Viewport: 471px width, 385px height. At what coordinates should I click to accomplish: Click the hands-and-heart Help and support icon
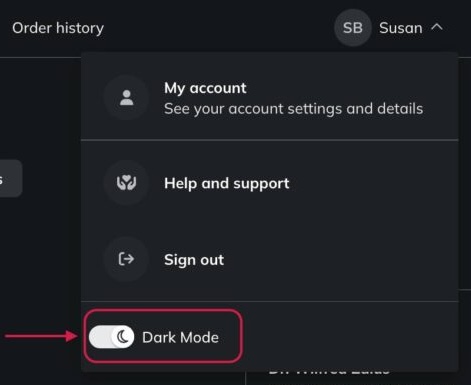click(x=126, y=183)
